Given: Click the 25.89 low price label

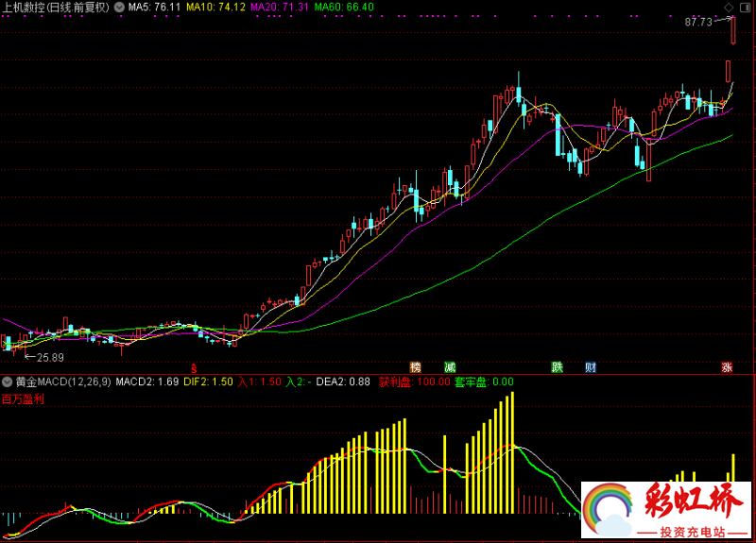Looking at the screenshot, I should click(x=50, y=358).
